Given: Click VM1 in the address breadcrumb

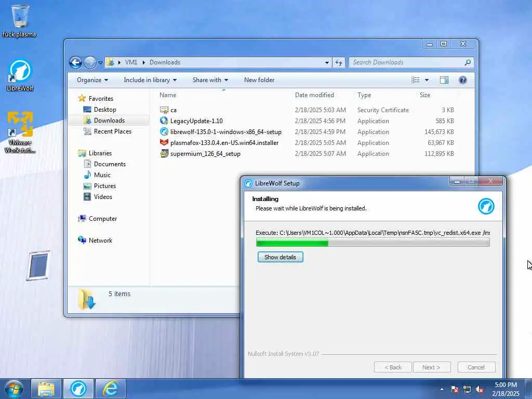Looking at the screenshot, I should (x=131, y=62).
